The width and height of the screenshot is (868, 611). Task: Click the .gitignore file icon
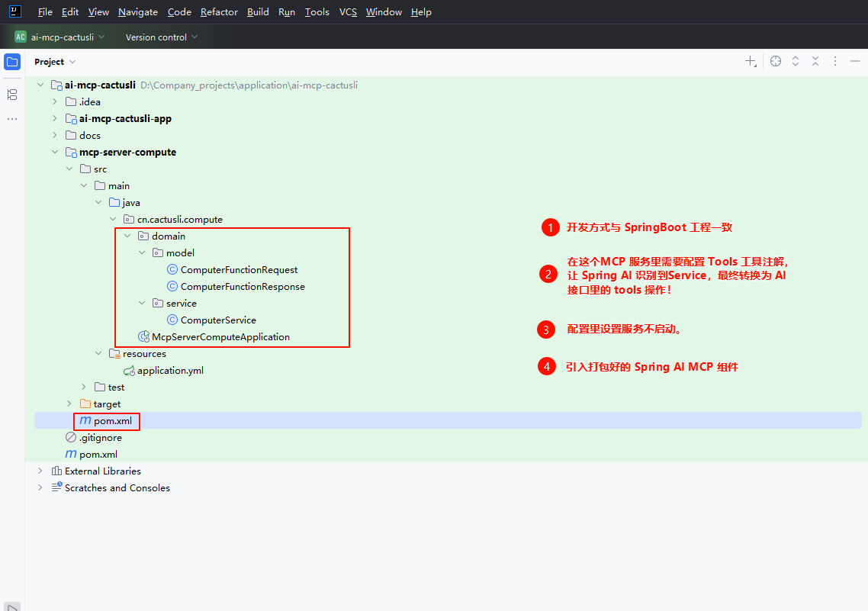tap(71, 437)
